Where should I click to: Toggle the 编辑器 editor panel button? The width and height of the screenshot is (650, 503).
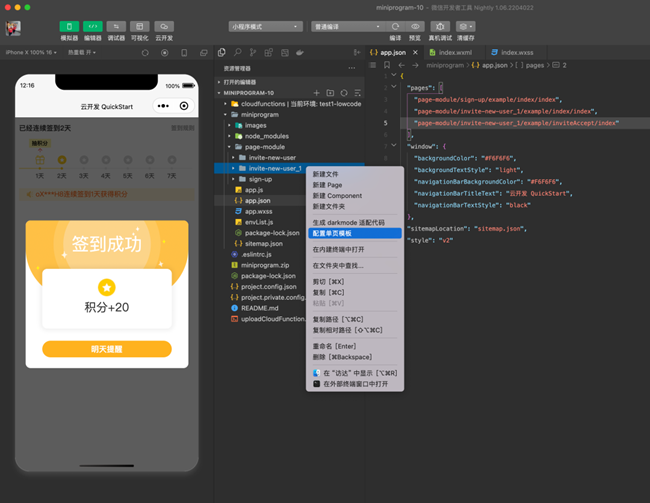92,26
